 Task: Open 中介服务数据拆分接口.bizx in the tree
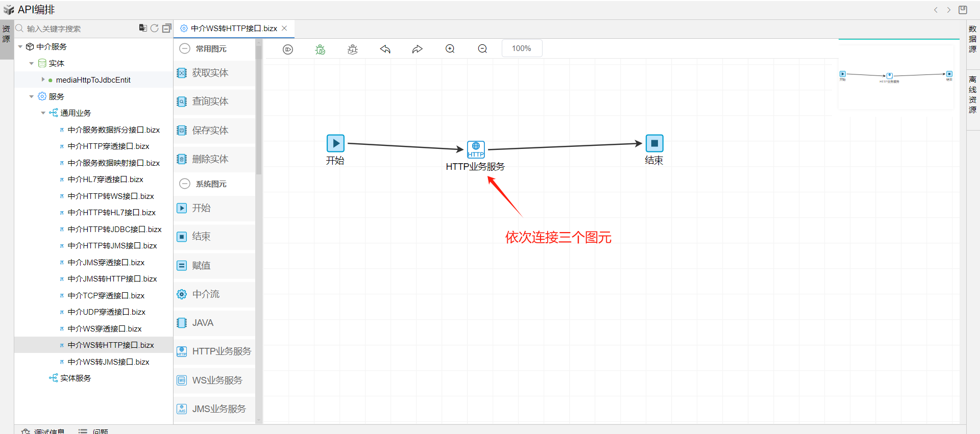[x=113, y=130]
